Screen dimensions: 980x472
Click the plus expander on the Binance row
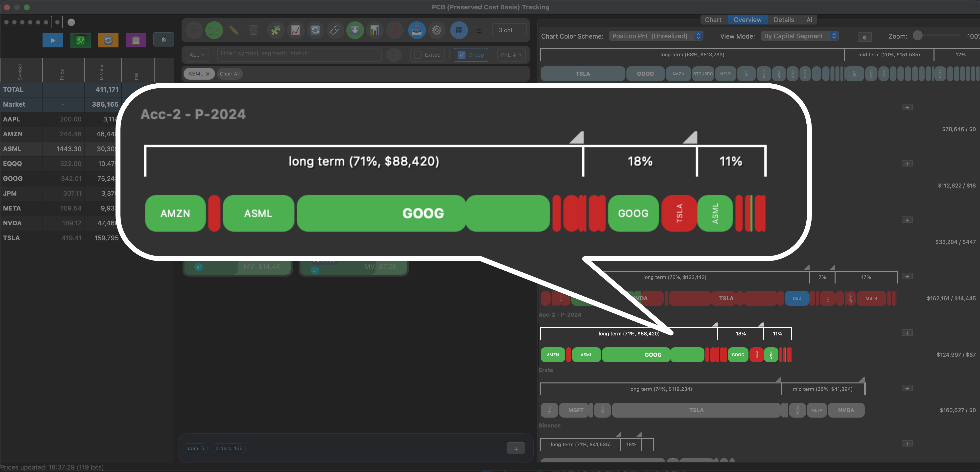click(x=907, y=444)
